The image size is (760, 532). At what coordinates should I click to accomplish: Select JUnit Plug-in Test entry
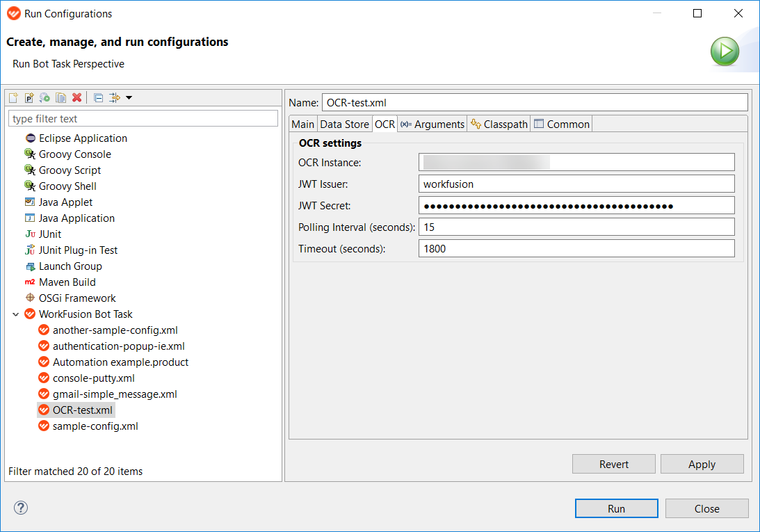(78, 250)
